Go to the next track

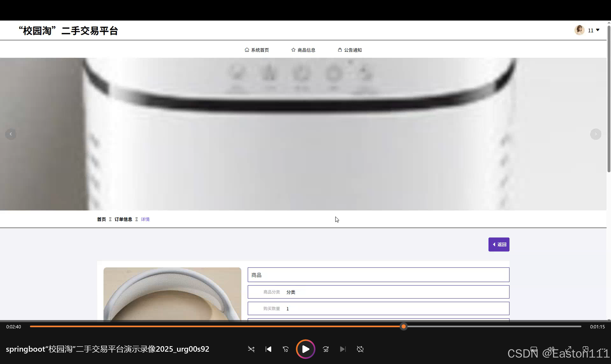343,349
